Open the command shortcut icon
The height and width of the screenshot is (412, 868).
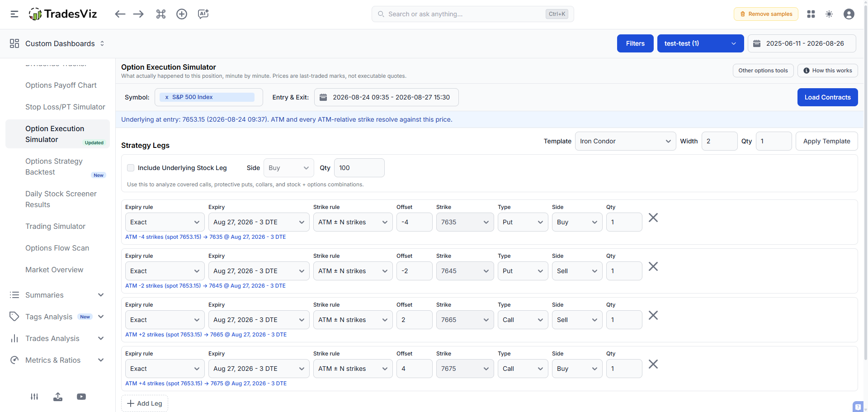point(161,14)
